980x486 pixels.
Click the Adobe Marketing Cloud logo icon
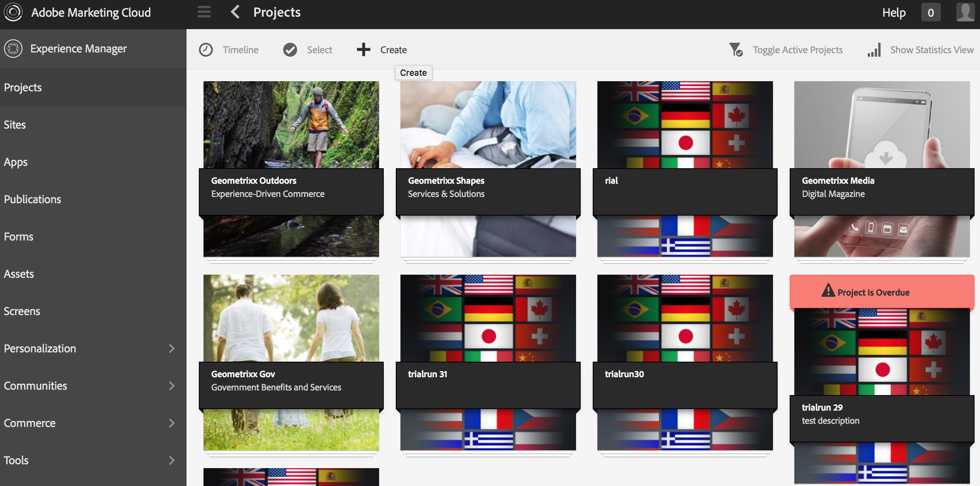[13, 12]
